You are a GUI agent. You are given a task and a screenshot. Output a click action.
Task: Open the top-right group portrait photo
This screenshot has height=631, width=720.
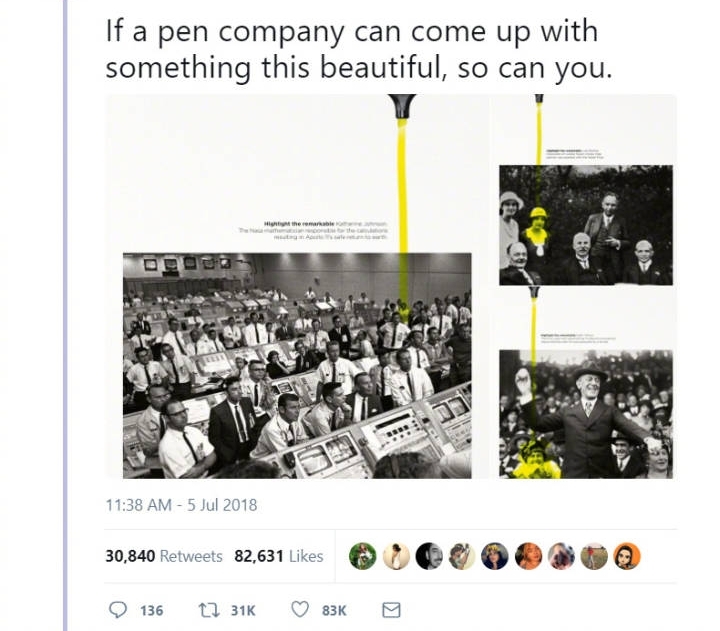[x=586, y=225]
